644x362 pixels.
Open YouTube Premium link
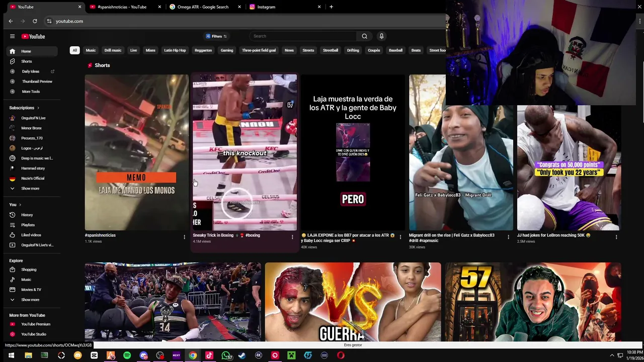coord(32,324)
